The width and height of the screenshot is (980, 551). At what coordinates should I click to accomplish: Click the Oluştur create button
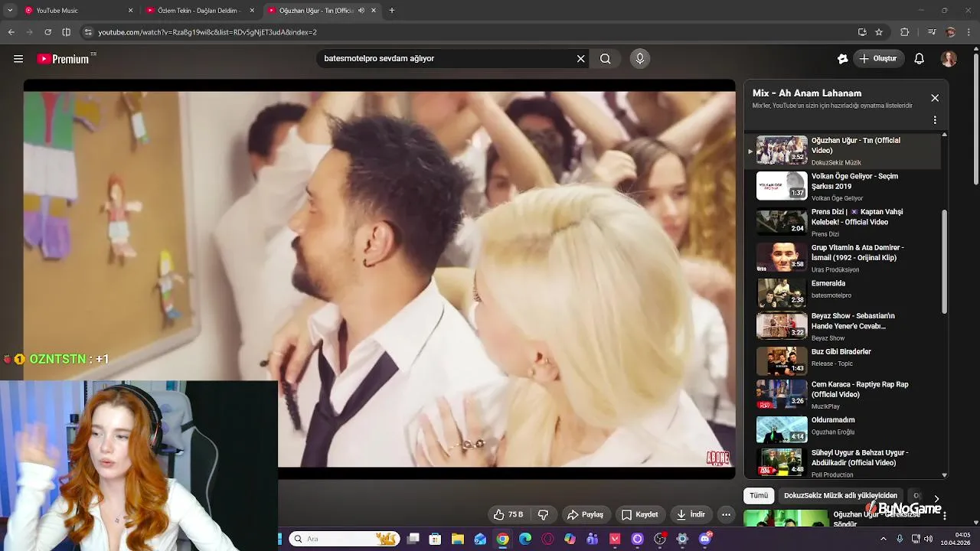(x=877, y=59)
